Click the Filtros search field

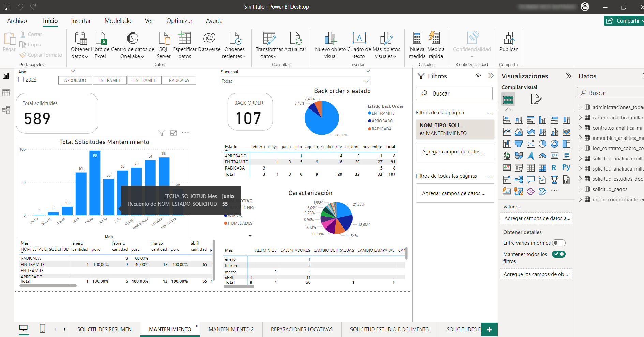tap(454, 93)
